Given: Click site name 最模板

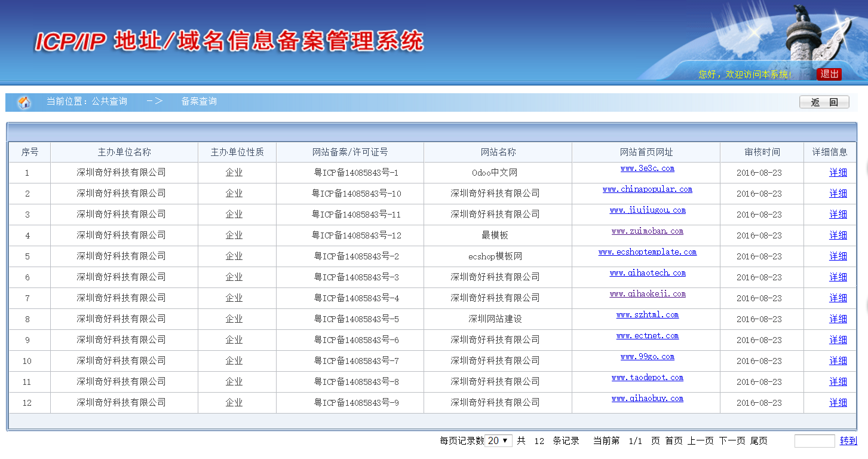Looking at the screenshot, I should [495, 235].
